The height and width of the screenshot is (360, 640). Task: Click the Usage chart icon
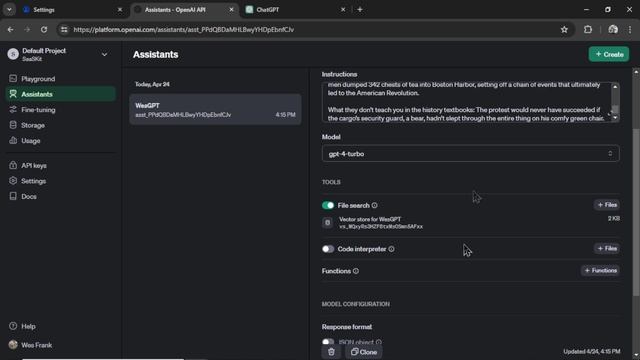pos(13,140)
